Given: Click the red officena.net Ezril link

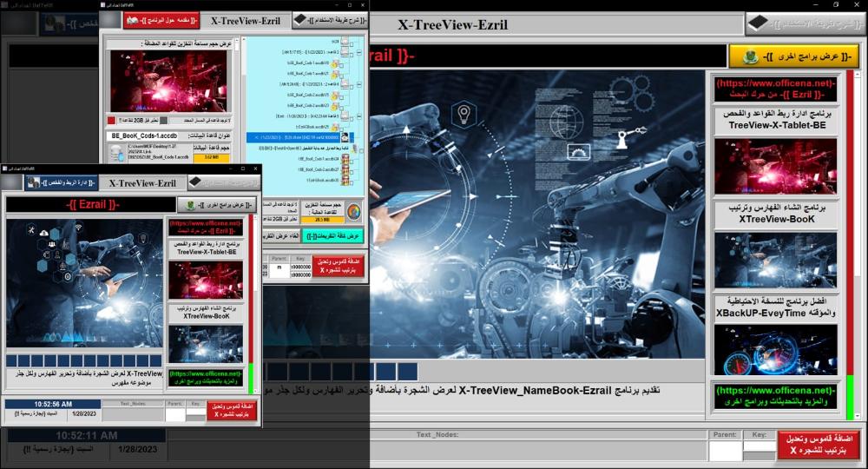Looking at the screenshot, I should point(775,89).
